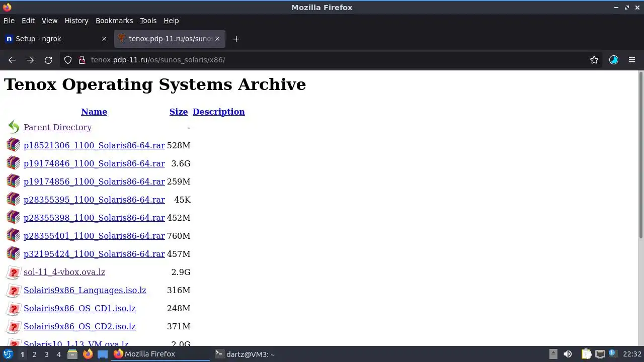
Task: Click unknown-file icon beside Solairis9x86_OS_CD1.iso.lz
Action: (14, 308)
